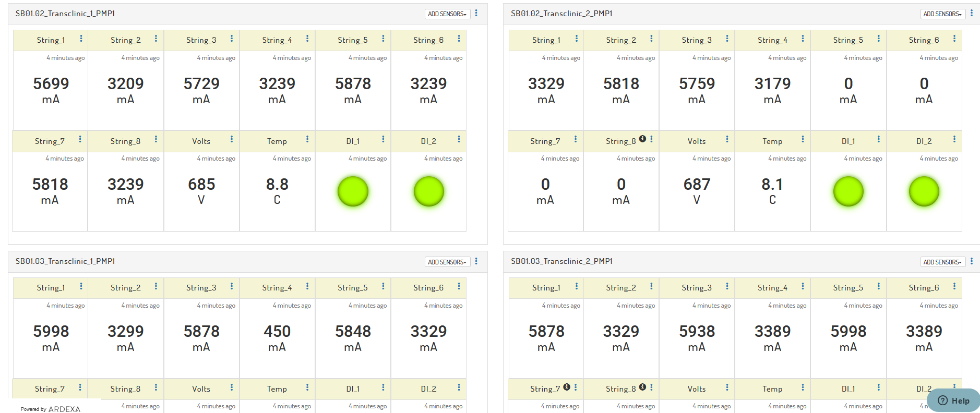Open String_2 options in SB01.03_Transclinic_1_PMP1

[156, 286]
